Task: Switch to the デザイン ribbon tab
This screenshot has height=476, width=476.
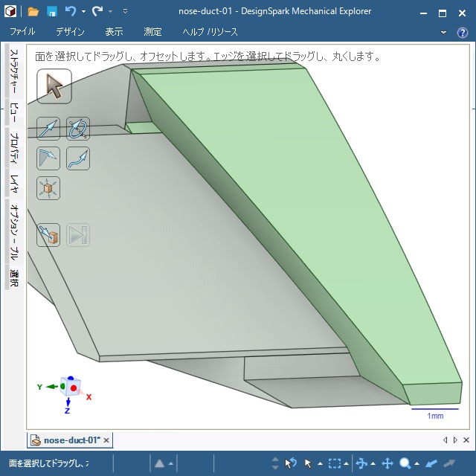Action: coord(70,32)
